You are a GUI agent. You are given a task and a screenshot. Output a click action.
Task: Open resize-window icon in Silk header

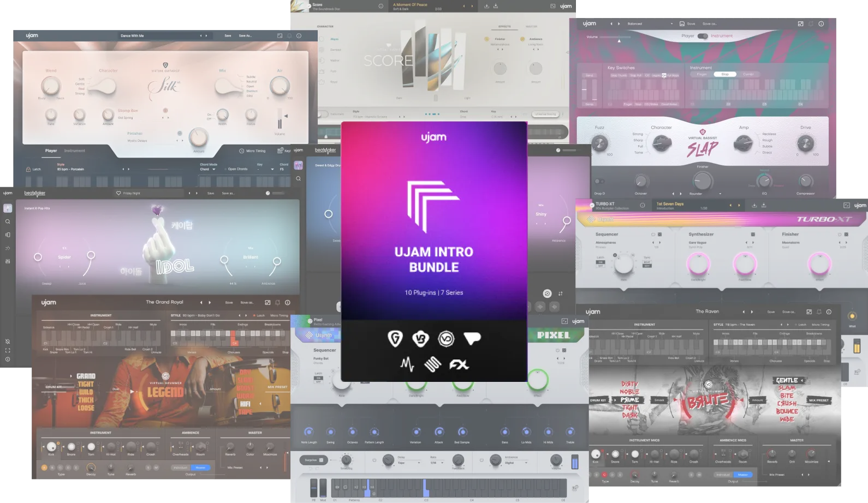[x=280, y=35]
